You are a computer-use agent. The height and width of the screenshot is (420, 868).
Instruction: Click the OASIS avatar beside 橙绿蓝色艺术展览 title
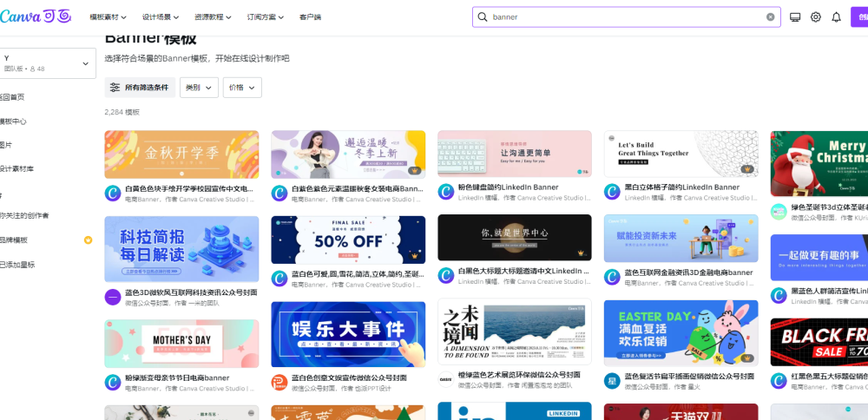click(445, 379)
